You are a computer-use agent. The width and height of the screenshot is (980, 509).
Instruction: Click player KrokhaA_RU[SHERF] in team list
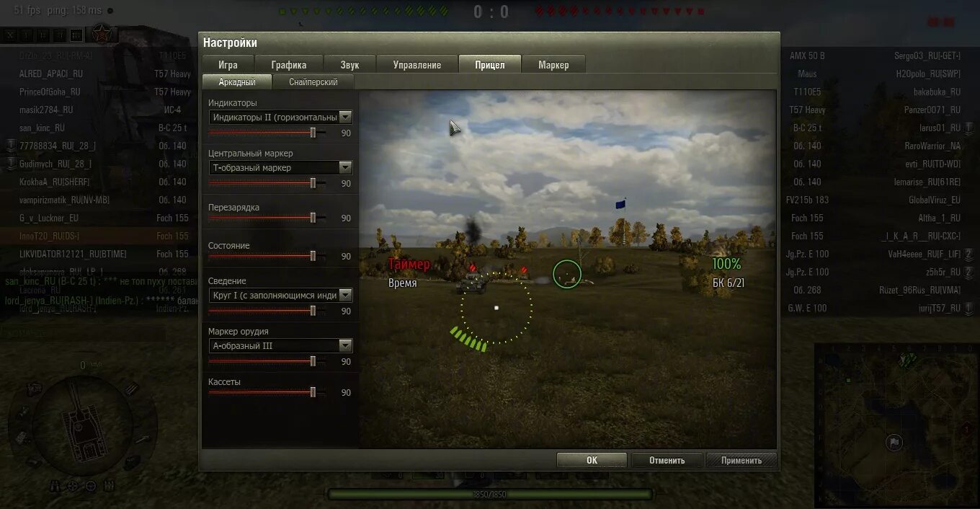tap(54, 182)
